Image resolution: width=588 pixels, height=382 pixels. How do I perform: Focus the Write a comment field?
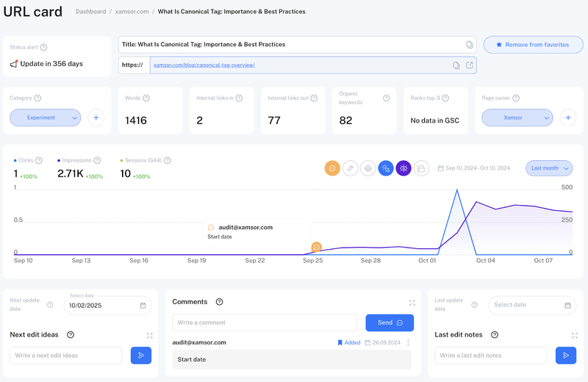(x=265, y=322)
